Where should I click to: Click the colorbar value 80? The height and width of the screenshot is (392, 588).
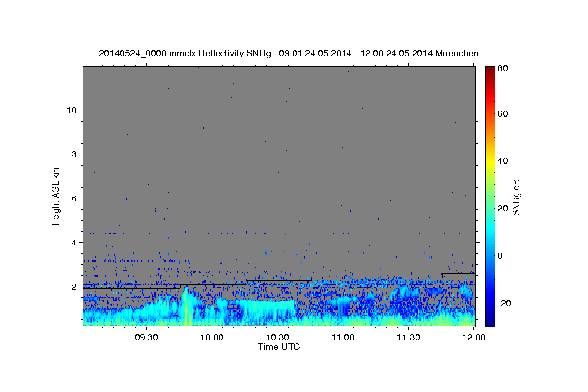(x=503, y=69)
